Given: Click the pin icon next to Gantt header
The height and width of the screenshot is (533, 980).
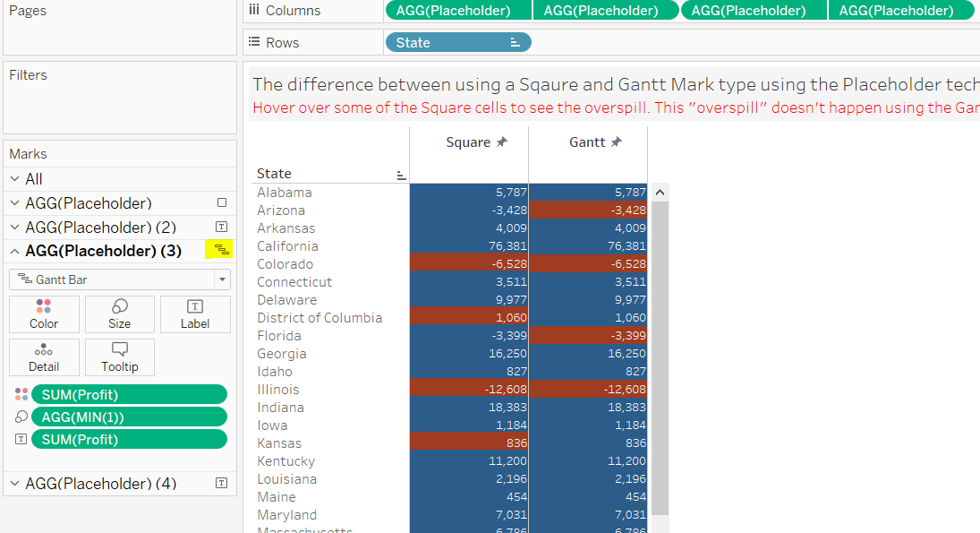Looking at the screenshot, I should tap(617, 142).
